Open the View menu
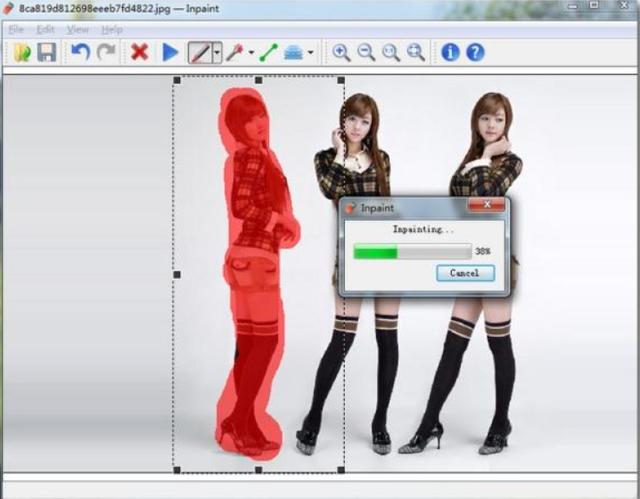This screenshot has width=640, height=499. [x=77, y=29]
